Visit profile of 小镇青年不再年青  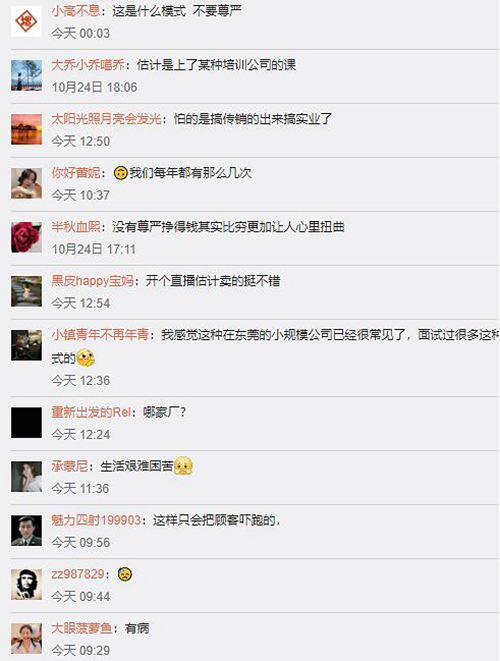[x=100, y=335]
